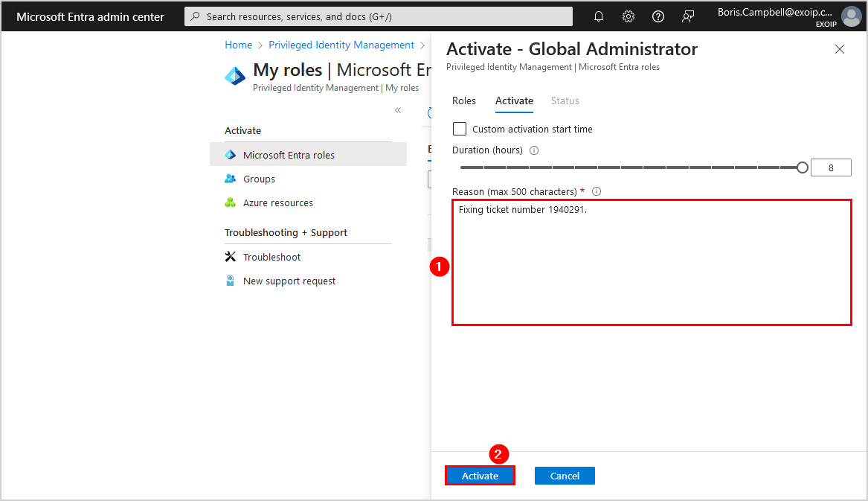Click the Cancel button
868x501 pixels.
point(565,476)
